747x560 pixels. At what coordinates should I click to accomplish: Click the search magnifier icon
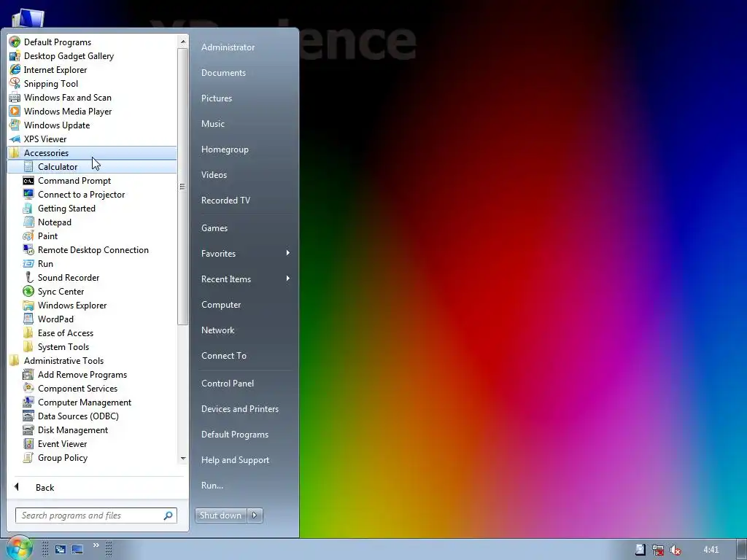pos(169,516)
